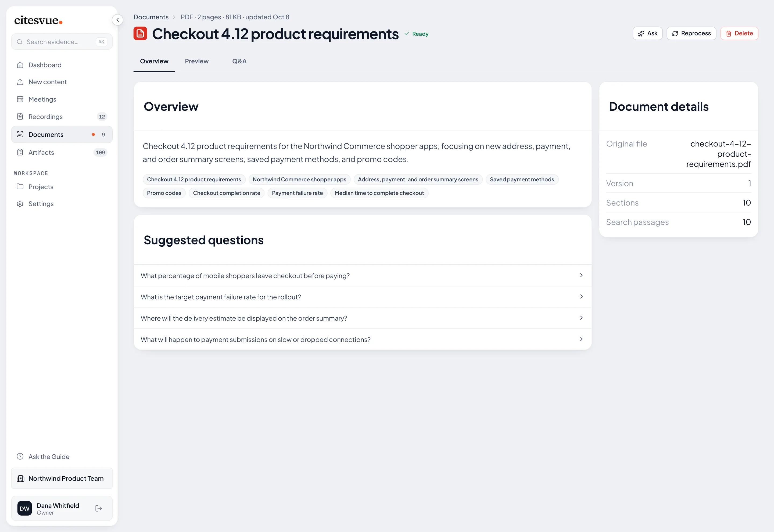
Task: Click the Projects folder icon
Action: [20, 187]
